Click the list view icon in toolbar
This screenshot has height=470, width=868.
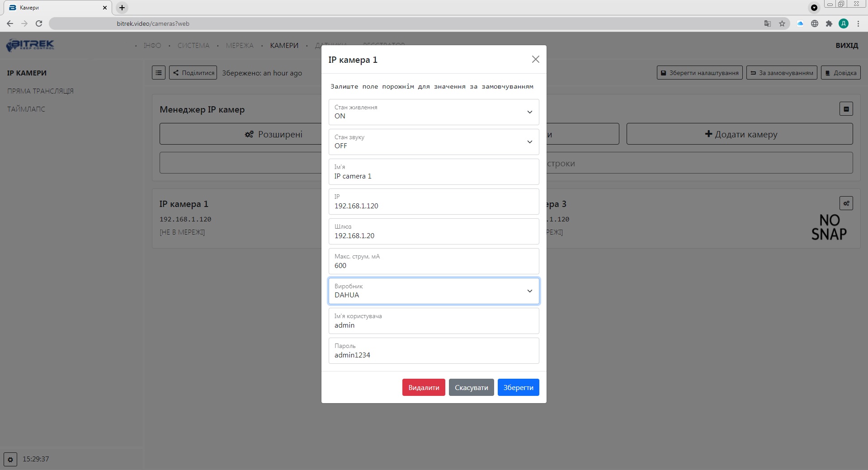point(159,73)
